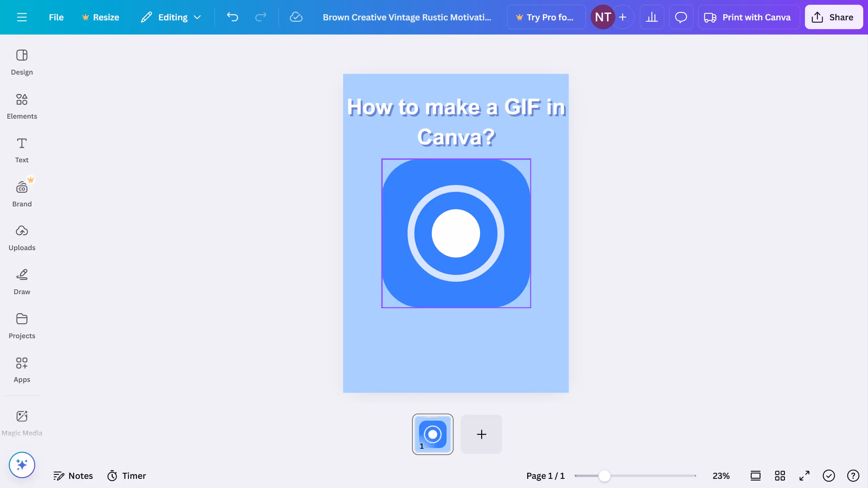Click the undo arrow
Image resolution: width=868 pixels, height=488 pixels.
[233, 17]
